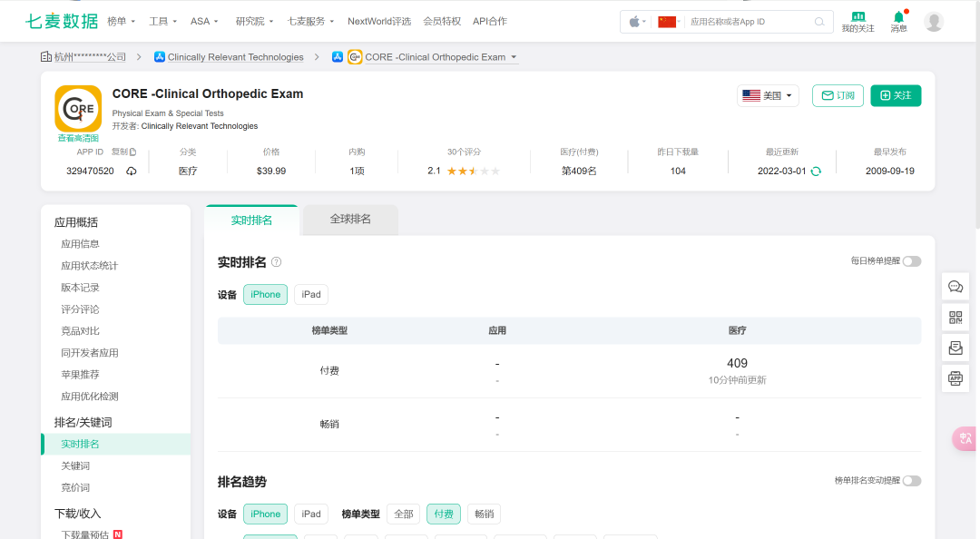Open the user avatar menu
Viewport: 980px width, 539px height.
[x=934, y=21]
